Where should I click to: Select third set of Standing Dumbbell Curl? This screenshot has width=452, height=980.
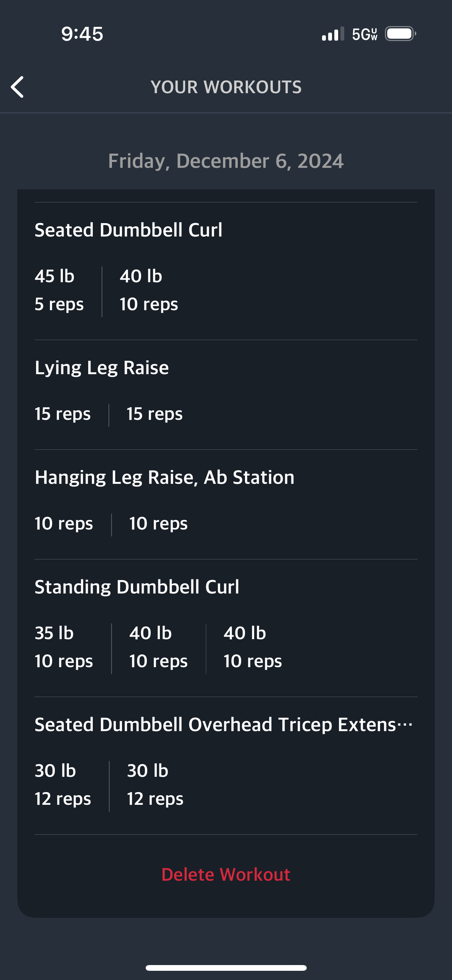coord(253,647)
